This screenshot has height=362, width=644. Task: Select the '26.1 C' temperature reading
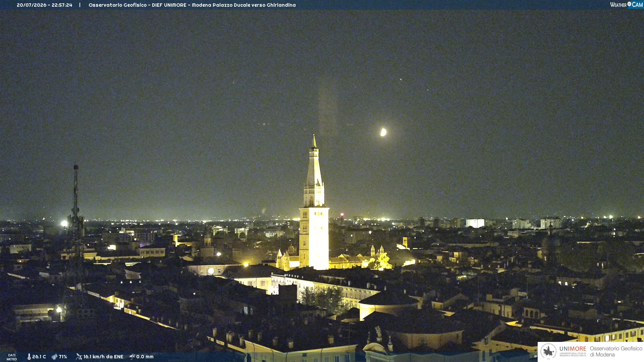(39, 357)
